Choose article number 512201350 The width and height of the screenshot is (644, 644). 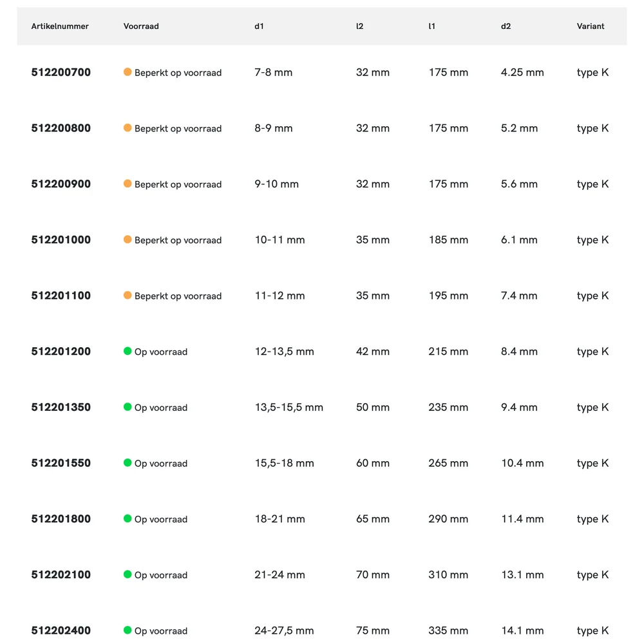tap(61, 408)
